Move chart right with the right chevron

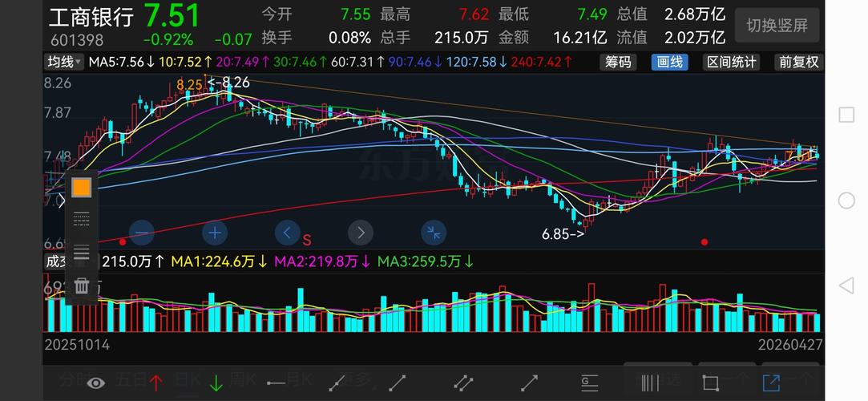coord(361,233)
